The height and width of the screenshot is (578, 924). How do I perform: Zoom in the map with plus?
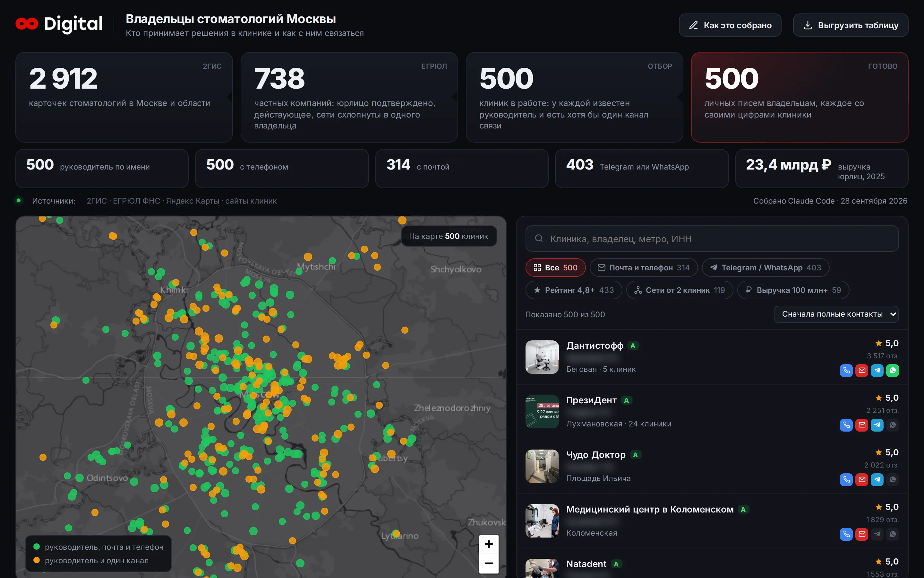[489, 544]
